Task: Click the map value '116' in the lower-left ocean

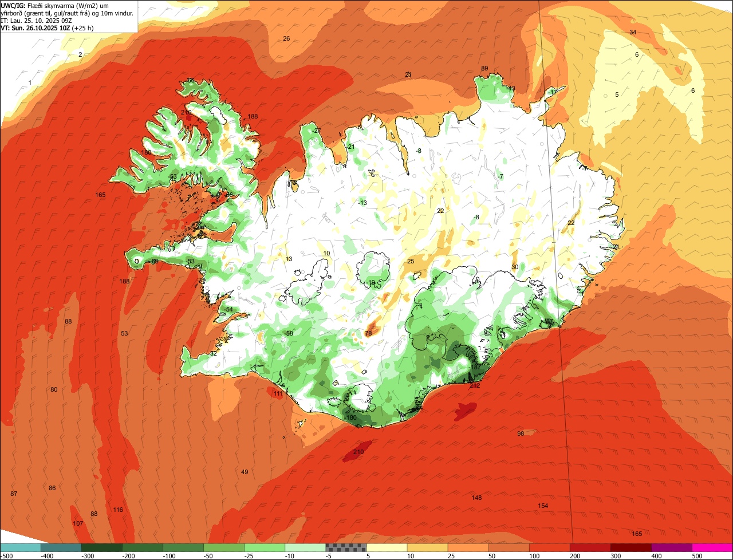Action: (x=118, y=510)
